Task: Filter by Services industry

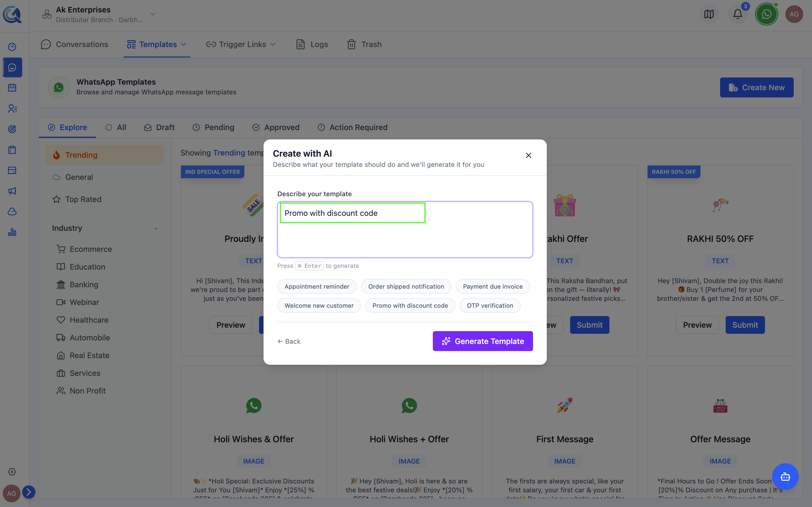Action: [78, 373]
